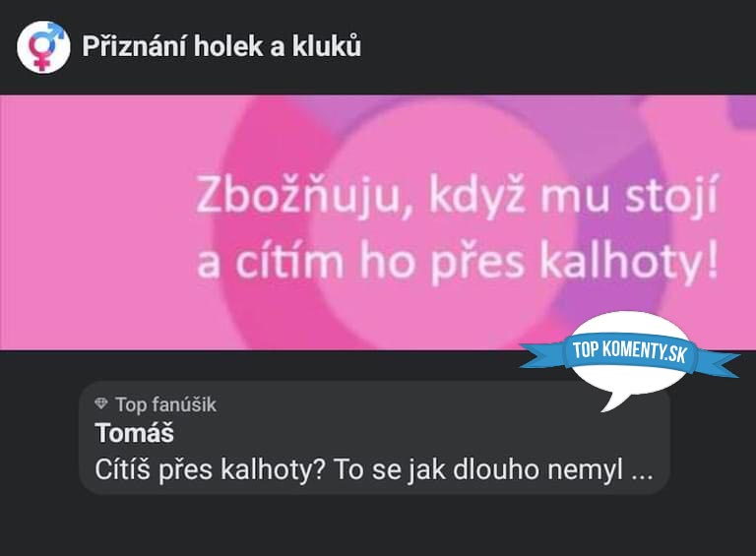Select the comment text starting with Cítíš přes kalhoty
Image resolution: width=756 pixels, height=556 pixels.
(x=374, y=469)
